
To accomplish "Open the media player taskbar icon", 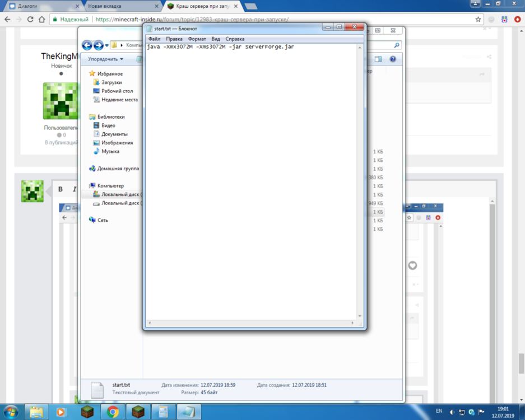I will 61,412.
